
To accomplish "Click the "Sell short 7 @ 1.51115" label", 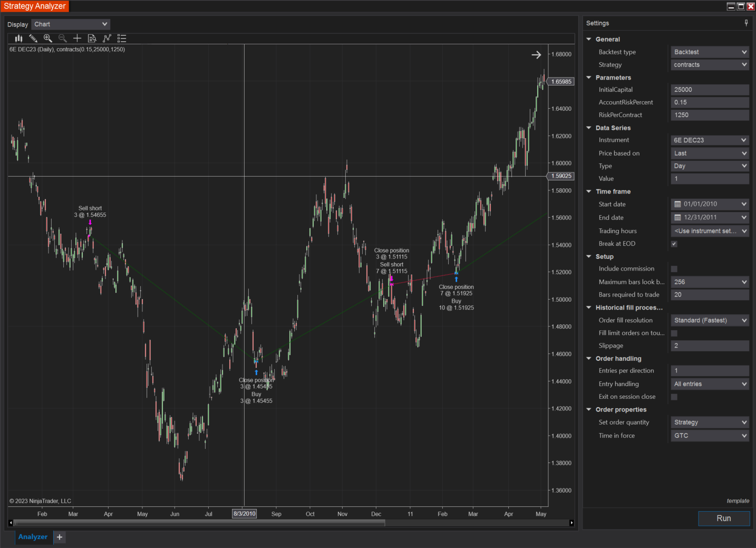I will (392, 268).
